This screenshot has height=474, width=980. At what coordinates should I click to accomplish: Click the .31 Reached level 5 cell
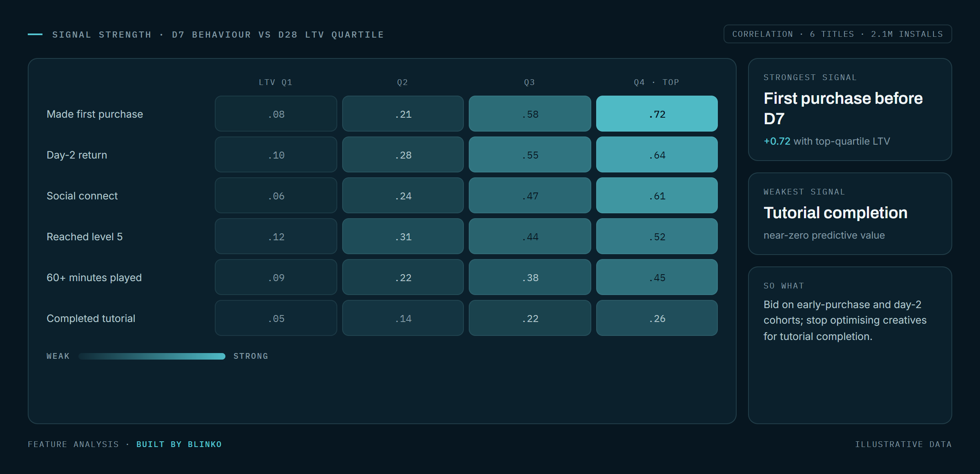pyautogui.click(x=403, y=236)
